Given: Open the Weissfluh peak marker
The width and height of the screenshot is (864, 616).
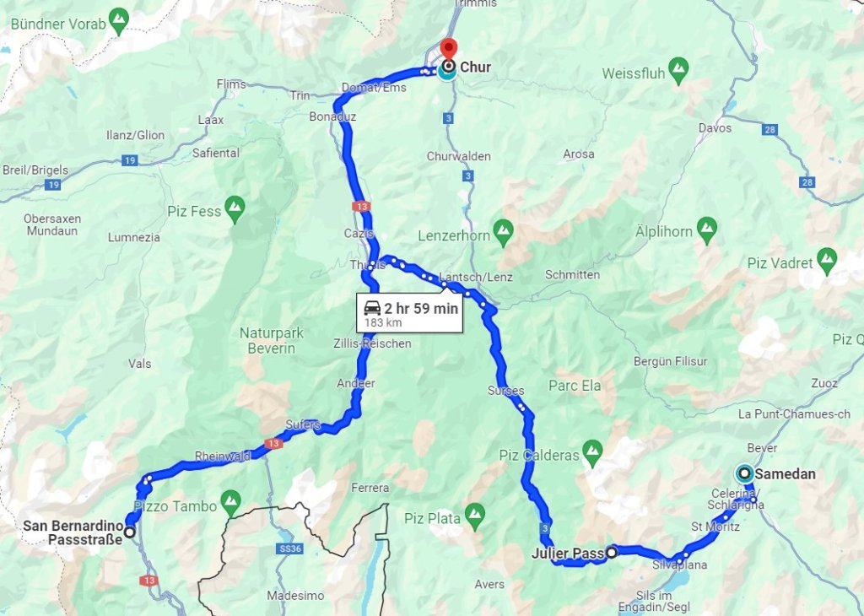Looking at the screenshot, I should tap(679, 72).
